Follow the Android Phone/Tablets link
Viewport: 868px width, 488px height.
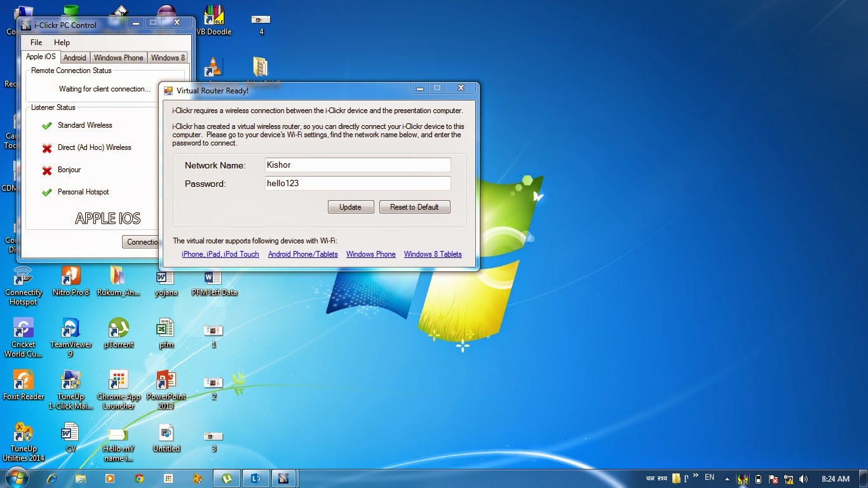click(303, 254)
